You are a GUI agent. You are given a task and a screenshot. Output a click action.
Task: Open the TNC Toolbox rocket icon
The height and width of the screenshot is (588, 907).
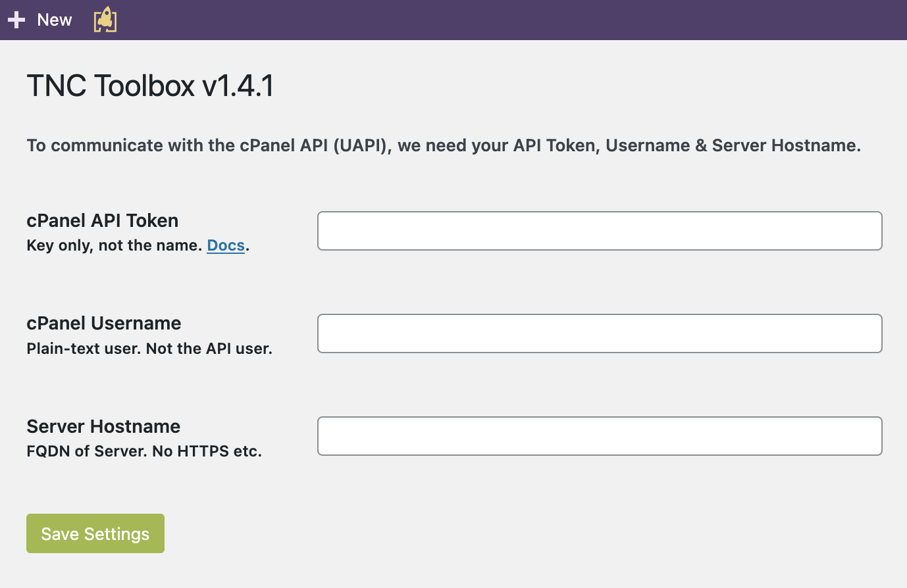click(x=105, y=20)
